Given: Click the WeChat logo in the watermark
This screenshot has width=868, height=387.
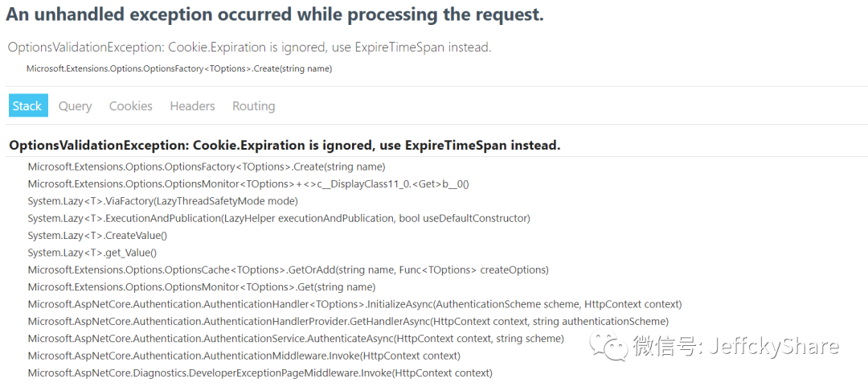Looking at the screenshot, I should [608, 346].
